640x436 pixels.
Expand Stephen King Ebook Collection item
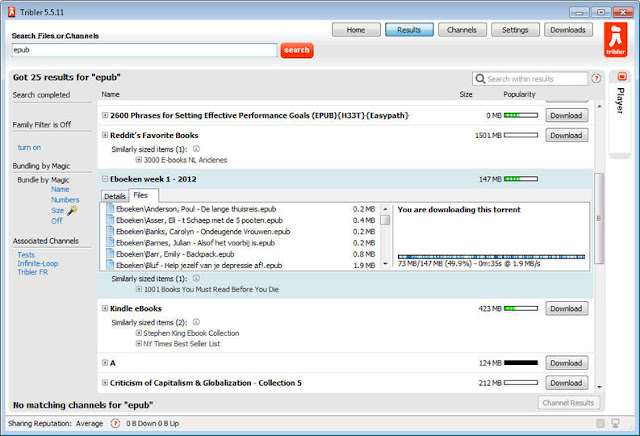pyautogui.click(x=139, y=333)
